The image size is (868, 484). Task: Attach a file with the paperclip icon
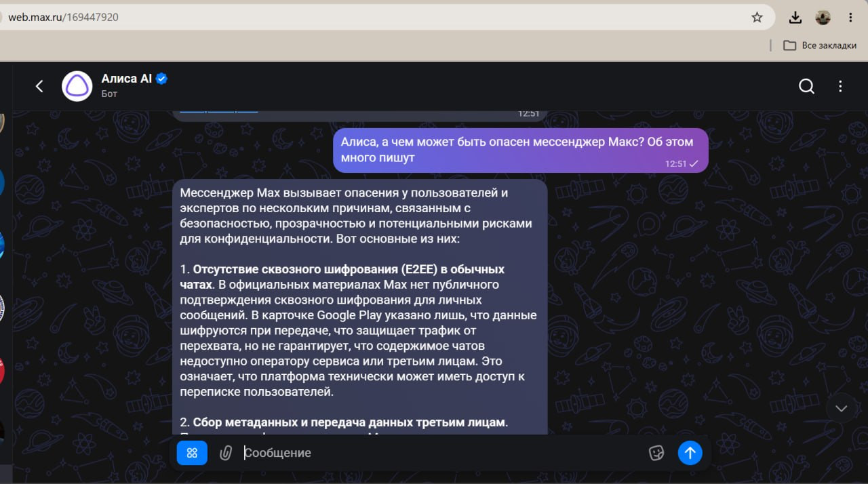pos(226,453)
